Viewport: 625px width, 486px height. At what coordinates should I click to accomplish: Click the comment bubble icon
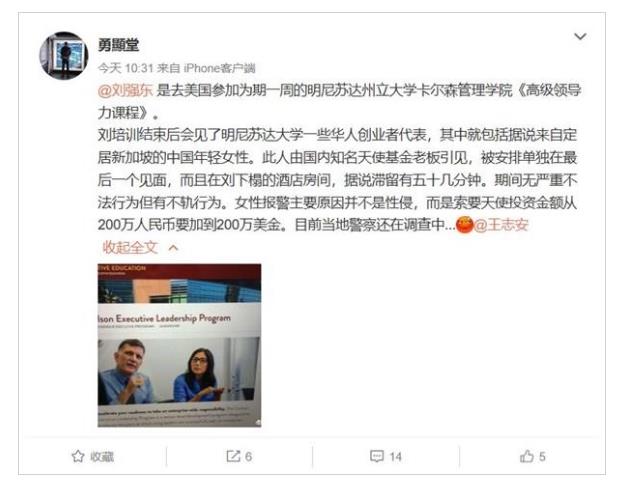377,456
